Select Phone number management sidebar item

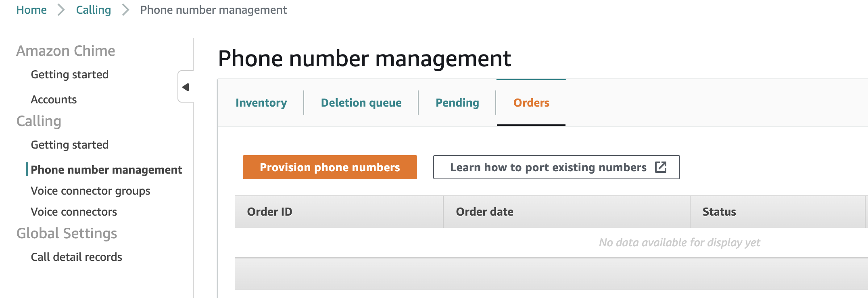106,170
